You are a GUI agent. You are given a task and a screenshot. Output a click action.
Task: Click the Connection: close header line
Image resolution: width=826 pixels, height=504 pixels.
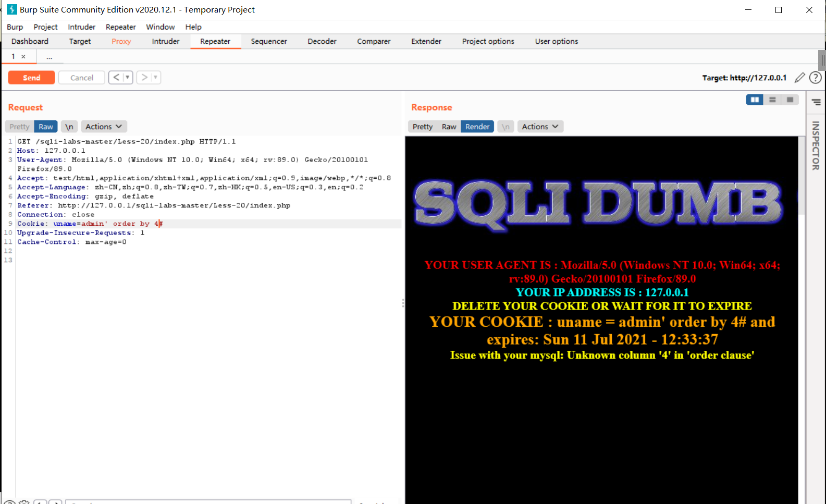tap(56, 215)
